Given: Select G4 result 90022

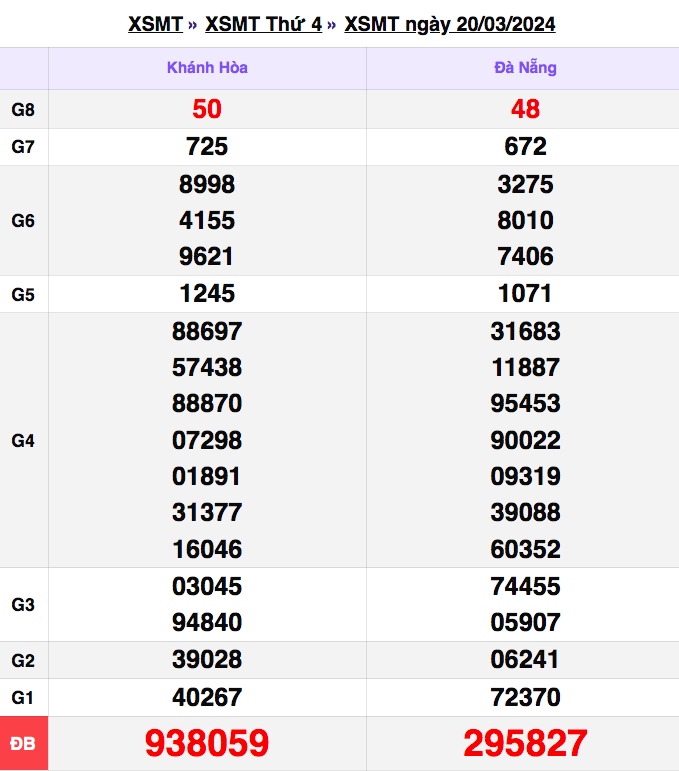Looking at the screenshot, I should pos(525,440).
